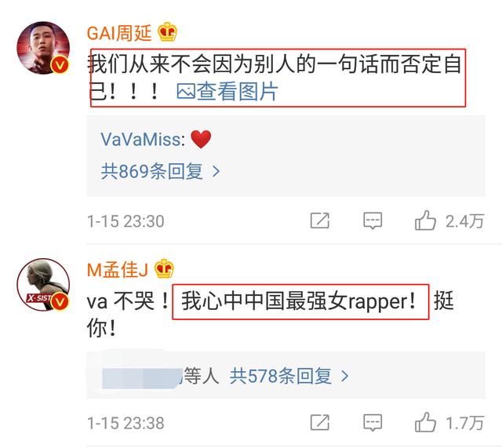Click crown badge next to M孟佳J
This screenshot has width=502, height=448.
pyautogui.click(x=164, y=268)
